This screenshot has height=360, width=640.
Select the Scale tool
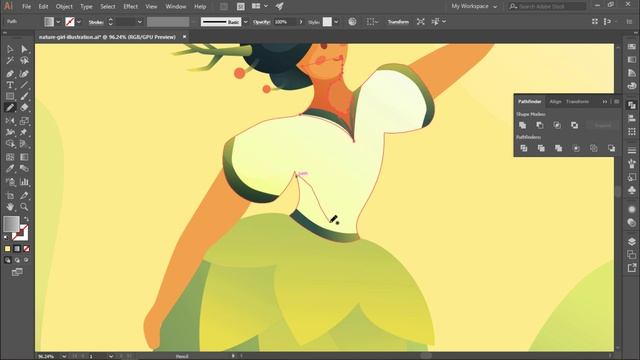point(24,121)
